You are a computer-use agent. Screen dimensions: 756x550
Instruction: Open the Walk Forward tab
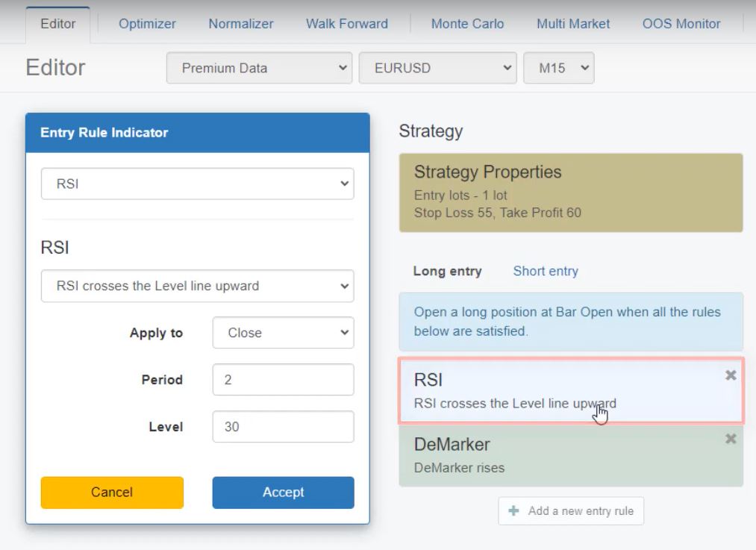(x=346, y=24)
